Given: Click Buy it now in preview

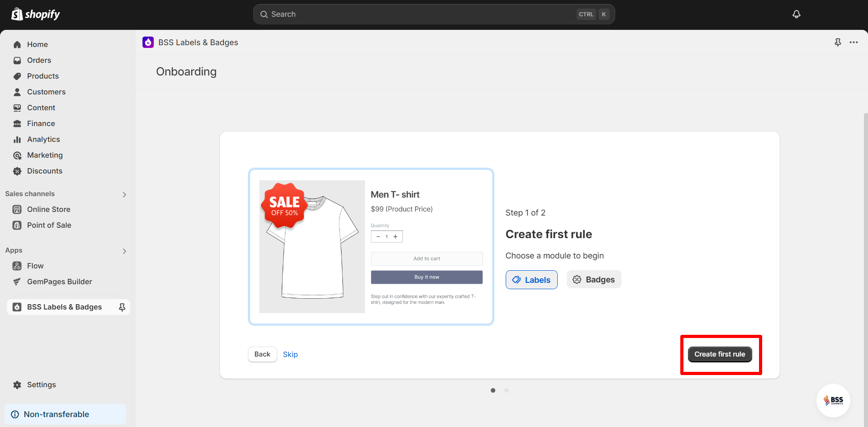Looking at the screenshot, I should point(427,277).
